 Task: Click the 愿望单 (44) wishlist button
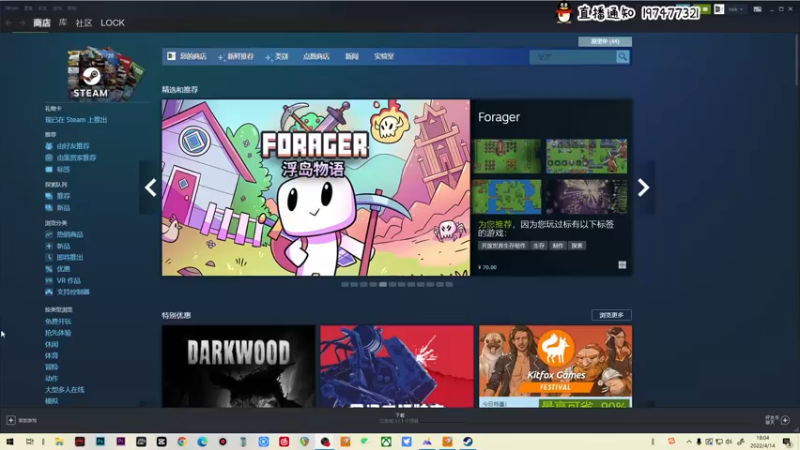(605, 41)
